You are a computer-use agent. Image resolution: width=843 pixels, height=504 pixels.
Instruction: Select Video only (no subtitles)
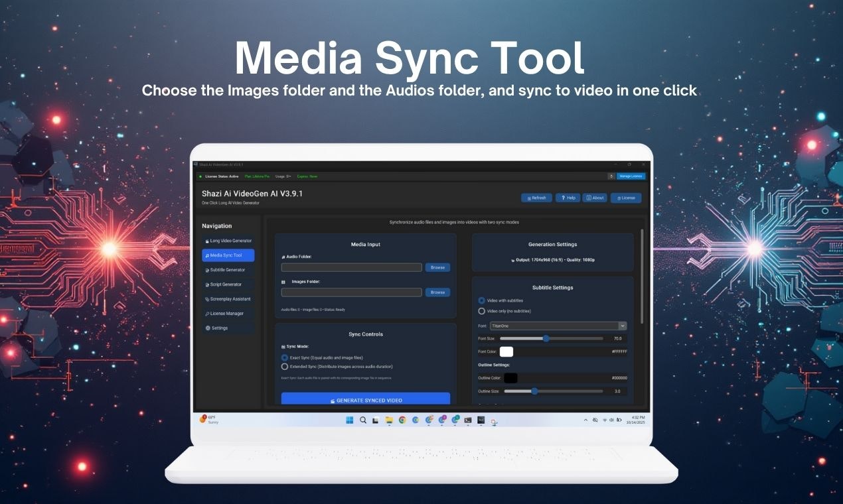click(x=482, y=311)
